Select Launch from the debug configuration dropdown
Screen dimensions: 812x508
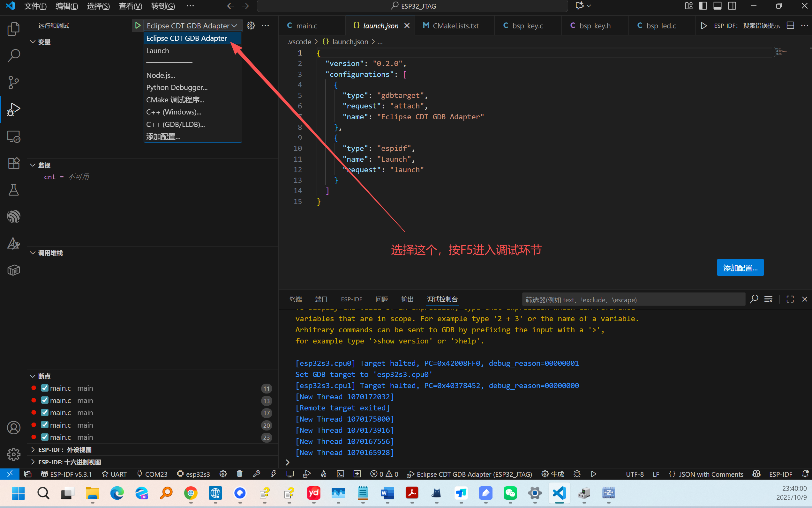[158, 51]
